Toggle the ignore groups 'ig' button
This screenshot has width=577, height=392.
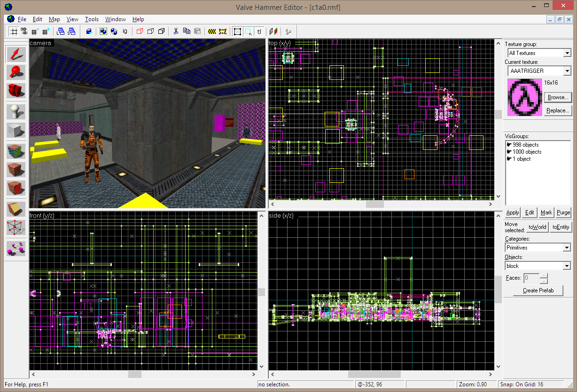[125, 31]
